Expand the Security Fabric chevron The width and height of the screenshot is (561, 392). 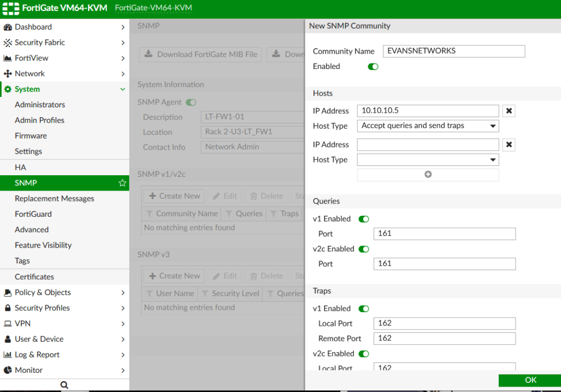tap(123, 43)
